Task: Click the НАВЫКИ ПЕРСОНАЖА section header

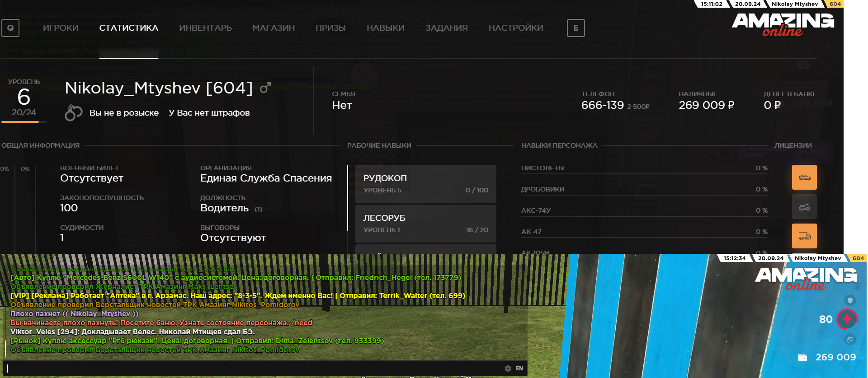Action: click(559, 145)
